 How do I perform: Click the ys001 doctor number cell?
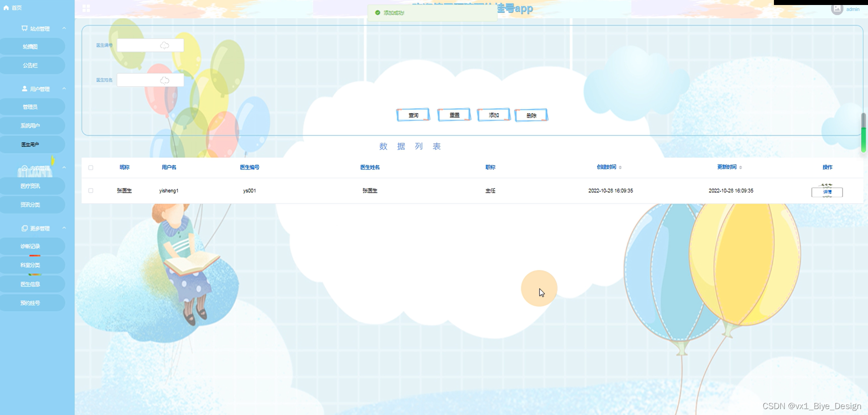point(249,190)
